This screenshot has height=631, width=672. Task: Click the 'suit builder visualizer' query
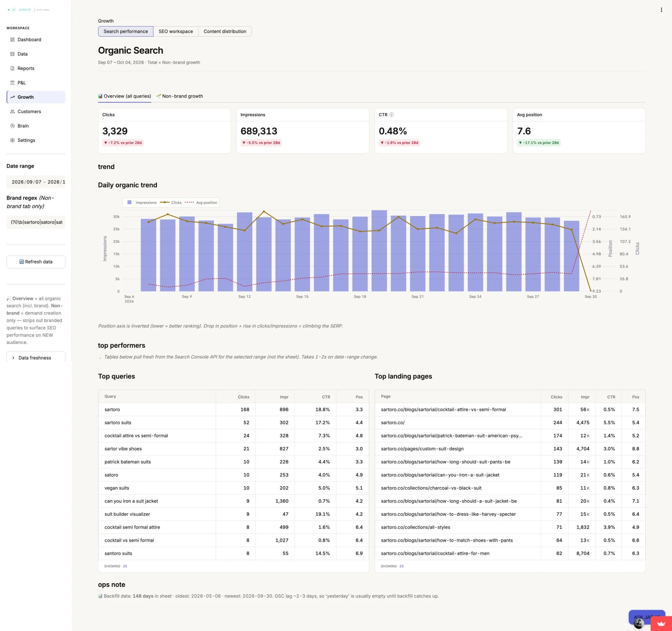point(127,514)
